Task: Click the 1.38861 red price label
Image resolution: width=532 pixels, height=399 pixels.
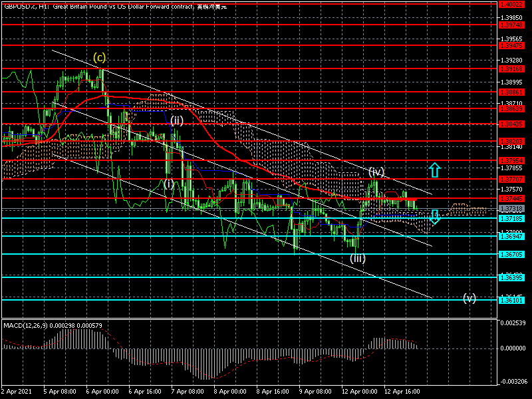Action: 511,92
